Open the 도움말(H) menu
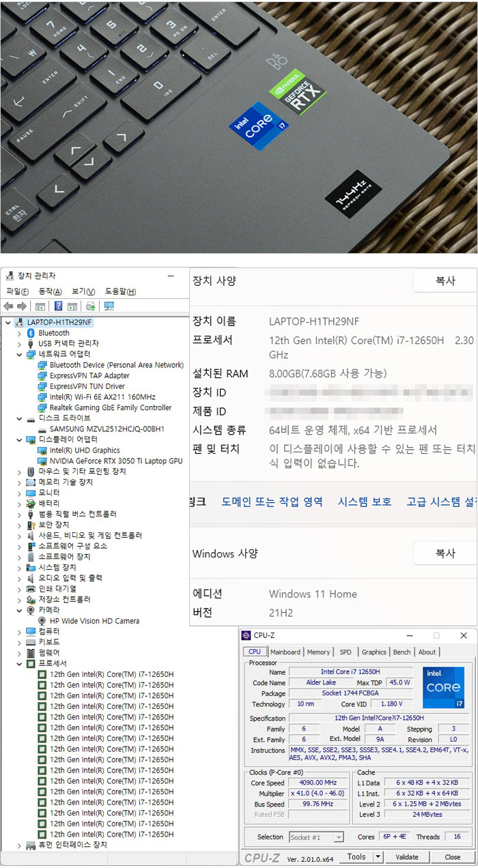This screenshot has width=478, height=868. click(120, 291)
